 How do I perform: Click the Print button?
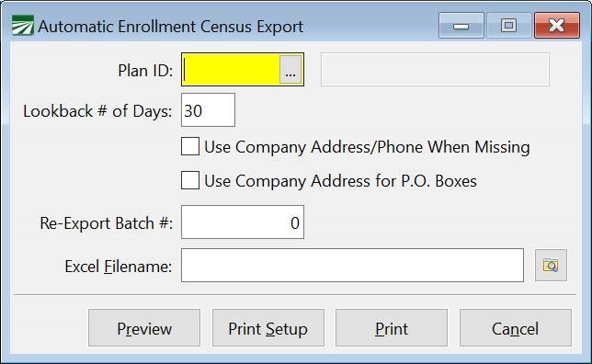click(x=392, y=328)
